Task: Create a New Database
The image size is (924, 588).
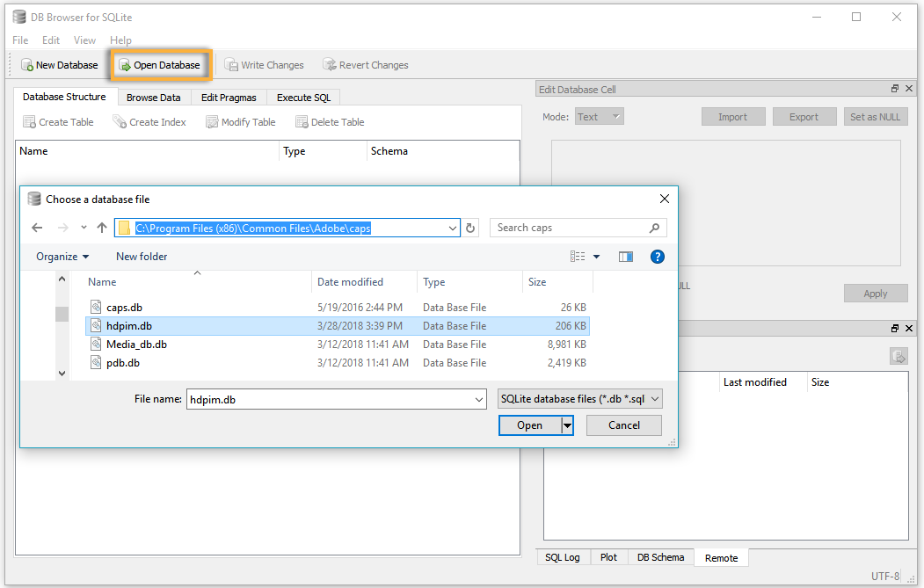Action: (x=58, y=64)
